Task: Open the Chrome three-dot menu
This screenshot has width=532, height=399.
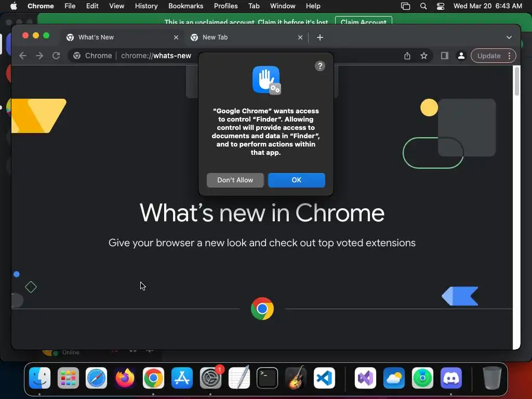Action: click(509, 56)
